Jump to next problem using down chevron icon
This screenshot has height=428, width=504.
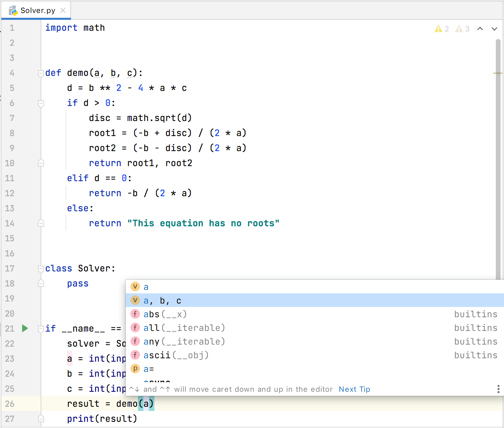[x=494, y=29]
